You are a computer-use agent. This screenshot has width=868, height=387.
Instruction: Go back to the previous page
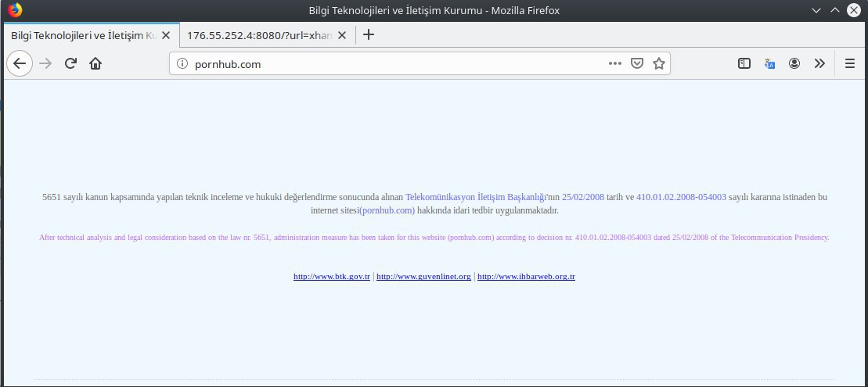pos(20,63)
